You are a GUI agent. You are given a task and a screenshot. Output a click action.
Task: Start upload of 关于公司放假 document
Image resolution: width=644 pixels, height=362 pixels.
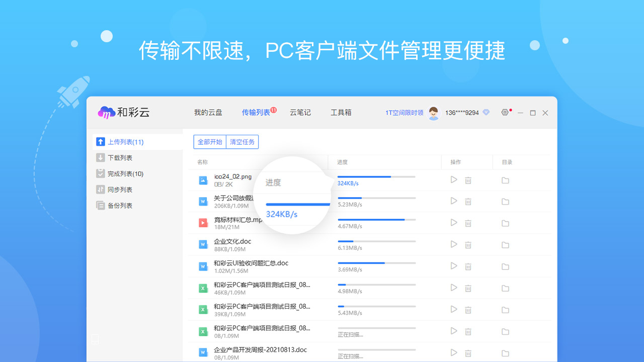[454, 201]
